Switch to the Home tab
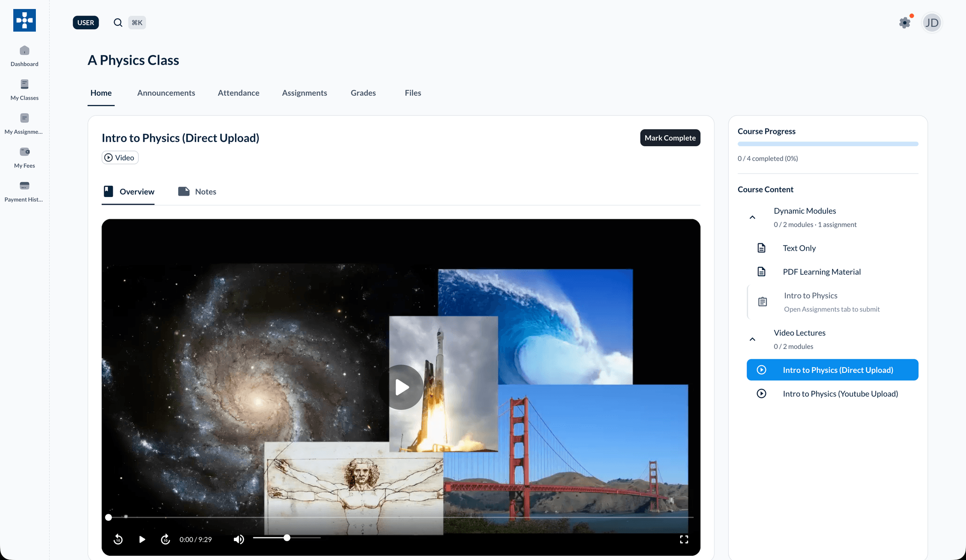 point(101,93)
